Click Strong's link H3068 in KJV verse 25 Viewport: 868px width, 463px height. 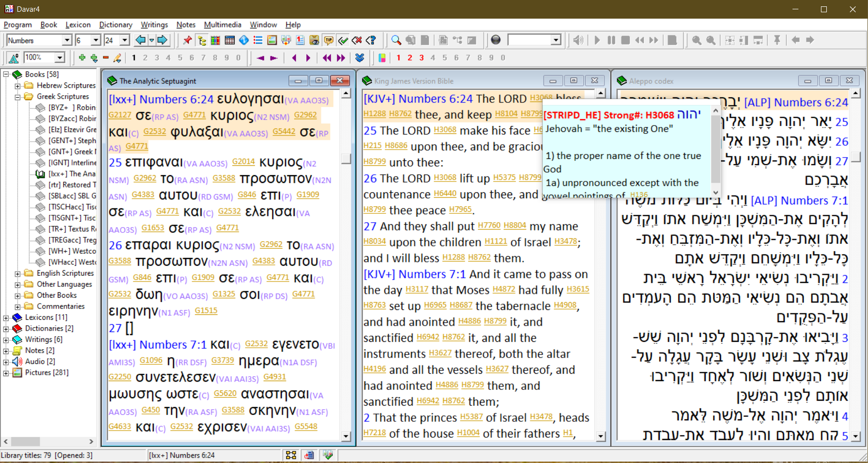coord(445,130)
